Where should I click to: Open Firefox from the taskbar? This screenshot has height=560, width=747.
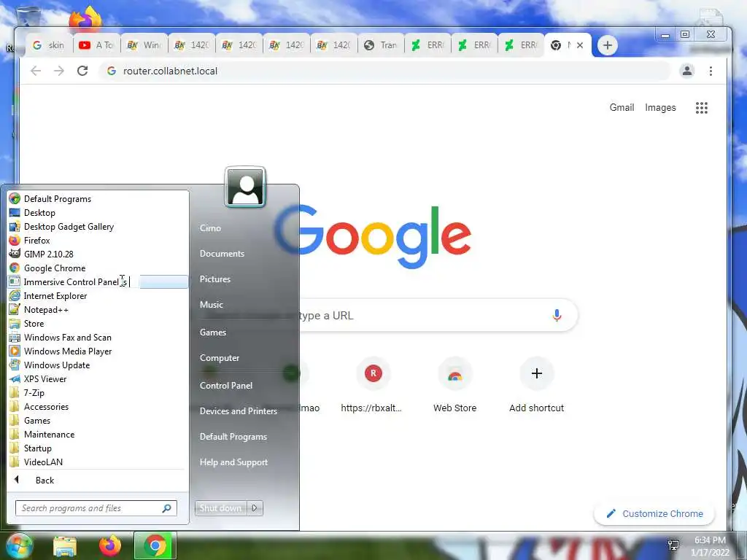coord(109,546)
